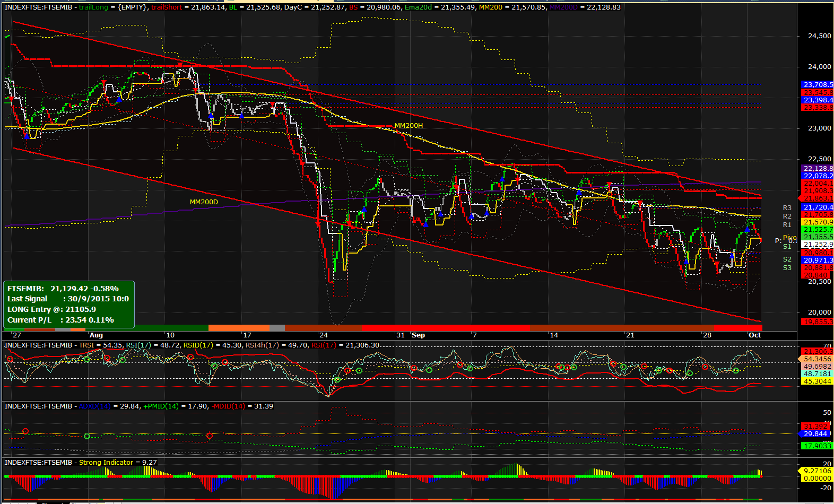Click the Aug month label on date axis

(96, 335)
